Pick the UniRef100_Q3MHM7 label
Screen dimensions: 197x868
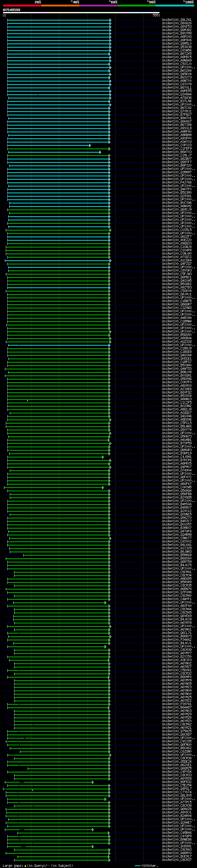coord(177,172)
